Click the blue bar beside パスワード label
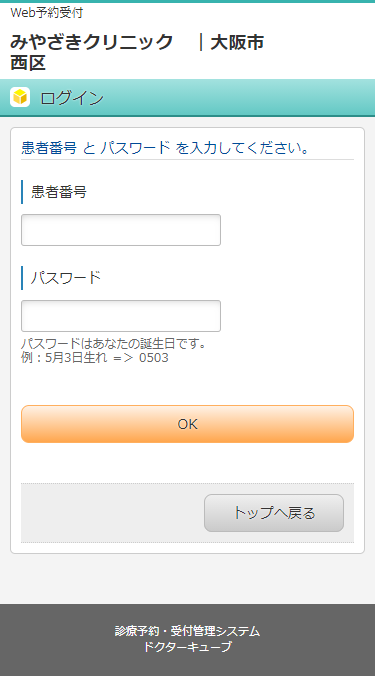The height and width of the screenshot is (676, 375). click(x=22, y=278)
